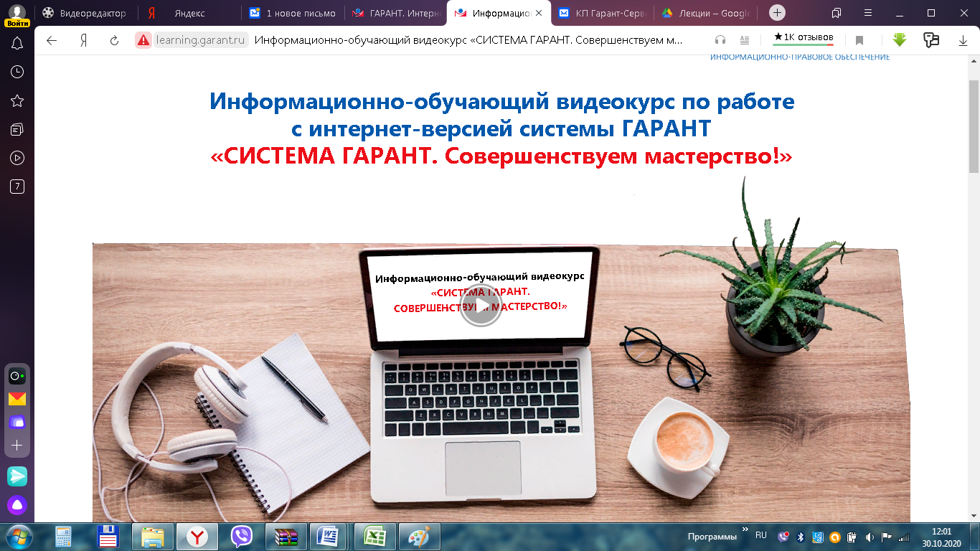The width and height of the screenshot is (980, 551).
Task: Open the purple messenger icon in sidebar
Action: (17, 422)
